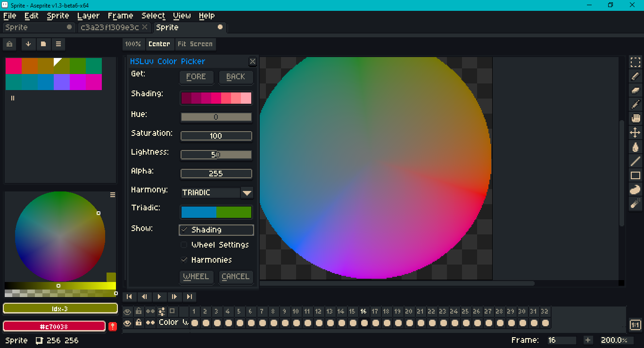
Task: Open the color wheel options menu
Action: (113, 195)
